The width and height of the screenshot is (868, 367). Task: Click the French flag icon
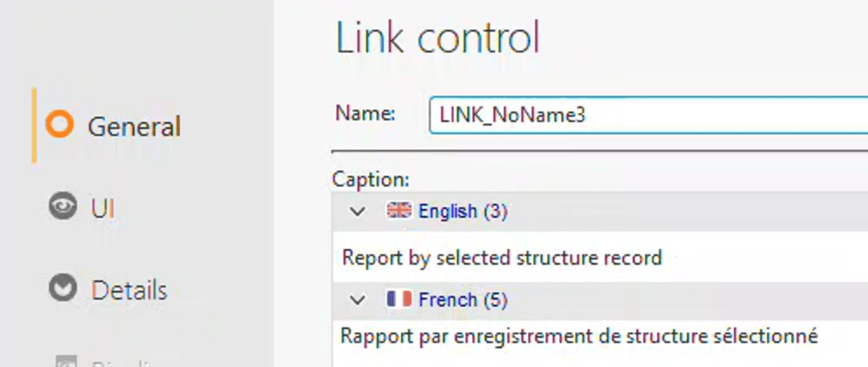[398, 299]
